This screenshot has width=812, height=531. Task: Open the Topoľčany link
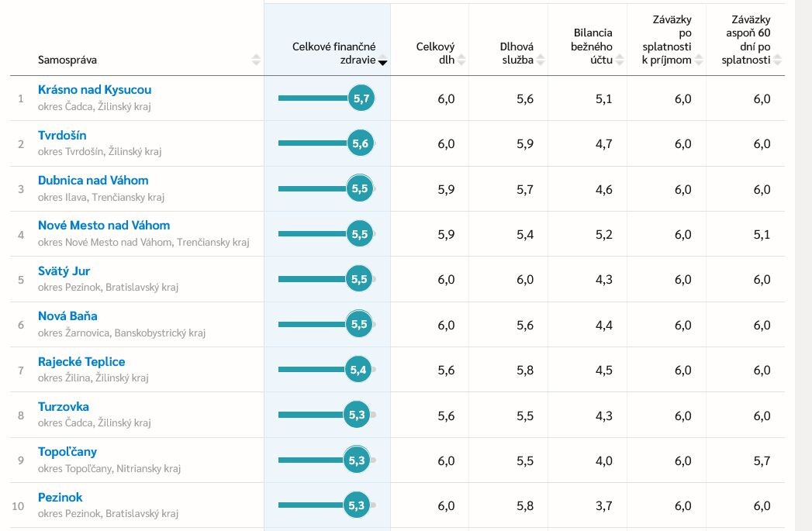(x=67, y=452)
